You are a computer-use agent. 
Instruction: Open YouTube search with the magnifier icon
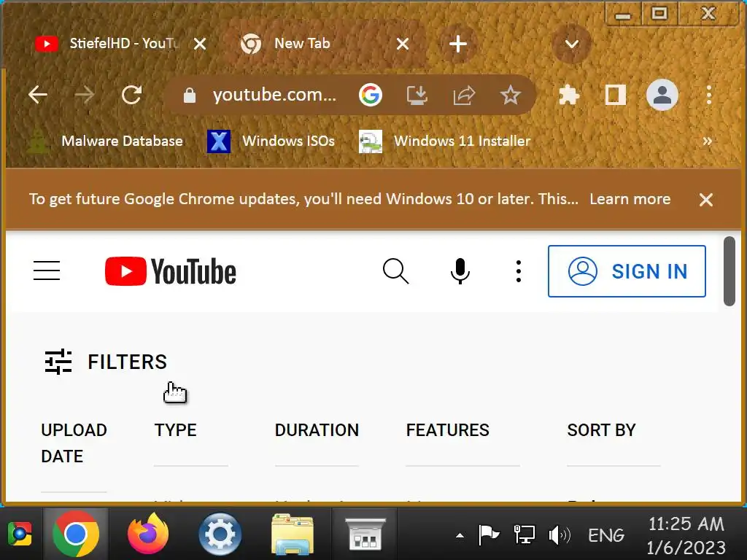[395, 271]
